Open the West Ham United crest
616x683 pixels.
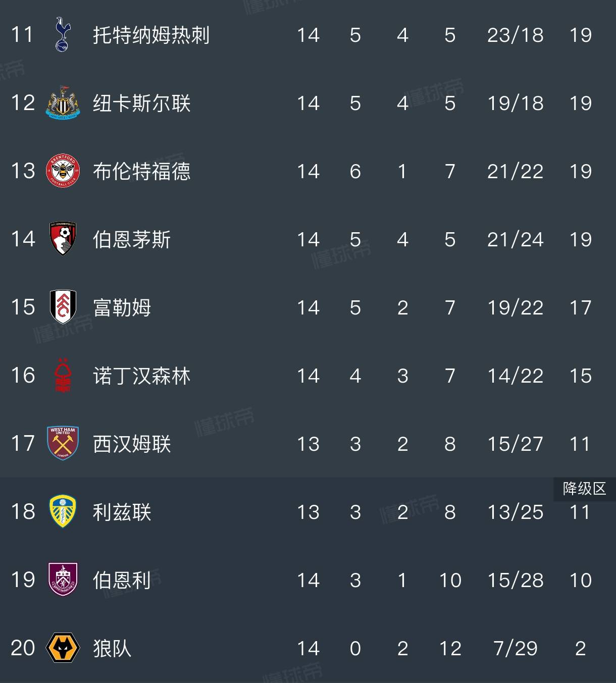click(x=63, y=443)
